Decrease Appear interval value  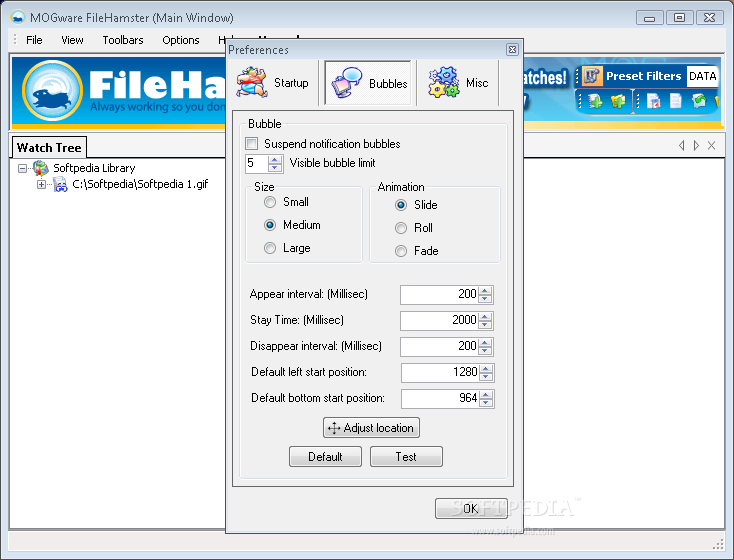485,299
